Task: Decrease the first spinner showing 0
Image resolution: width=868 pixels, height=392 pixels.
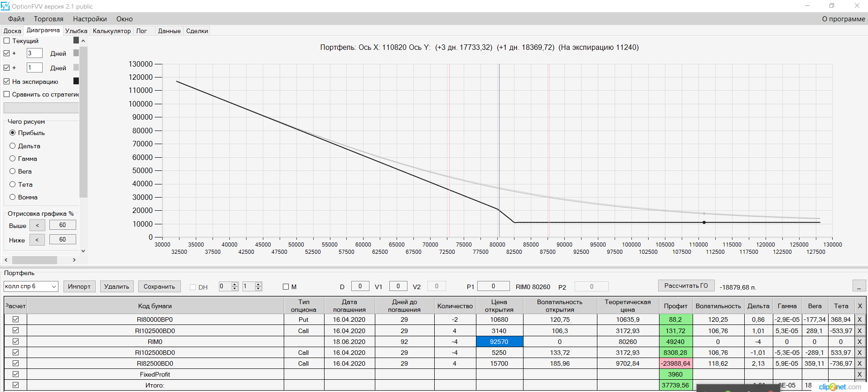Action: [235, 289]
